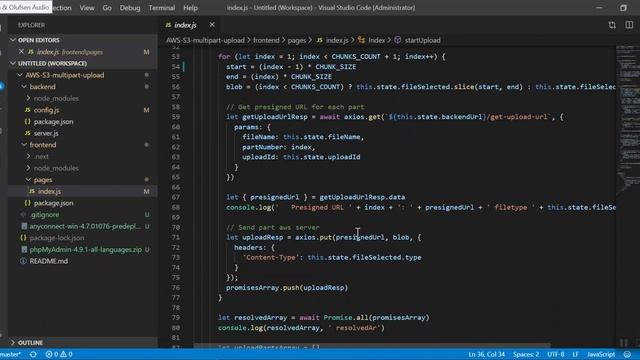Change the language mode JavaScript
640x360 pixels.
click(x=601, y=354)
